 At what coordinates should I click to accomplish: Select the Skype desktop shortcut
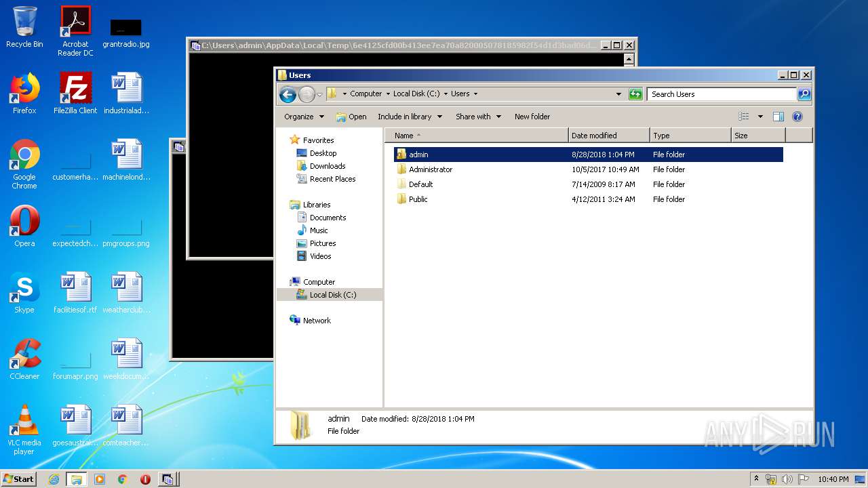point(24,293)
